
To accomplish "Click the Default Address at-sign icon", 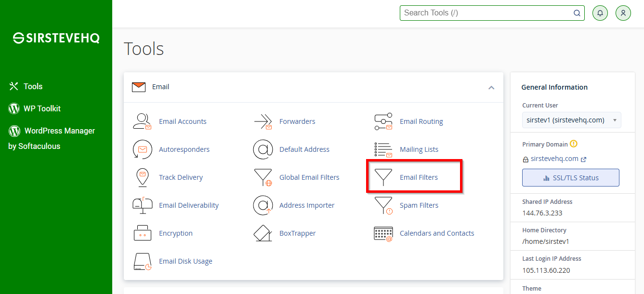I will [263, 149].
